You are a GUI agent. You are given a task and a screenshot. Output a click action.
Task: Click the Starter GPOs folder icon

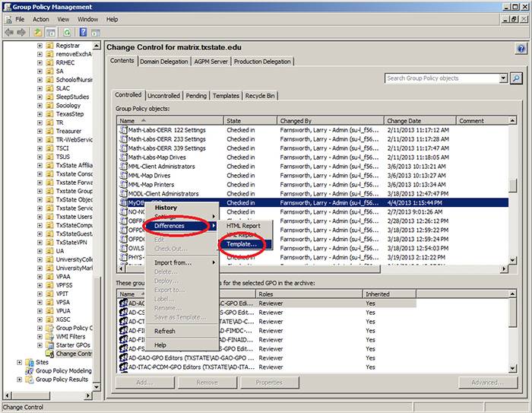50,345
